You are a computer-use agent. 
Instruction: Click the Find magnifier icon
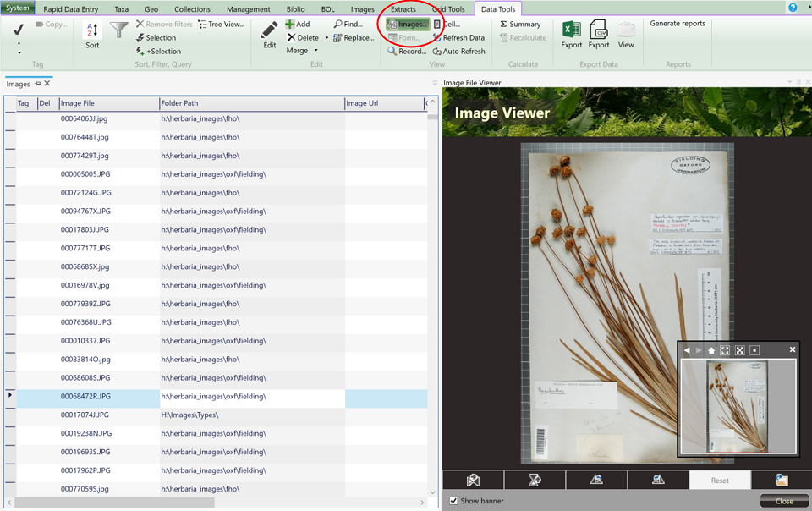[x=338, y=24]
